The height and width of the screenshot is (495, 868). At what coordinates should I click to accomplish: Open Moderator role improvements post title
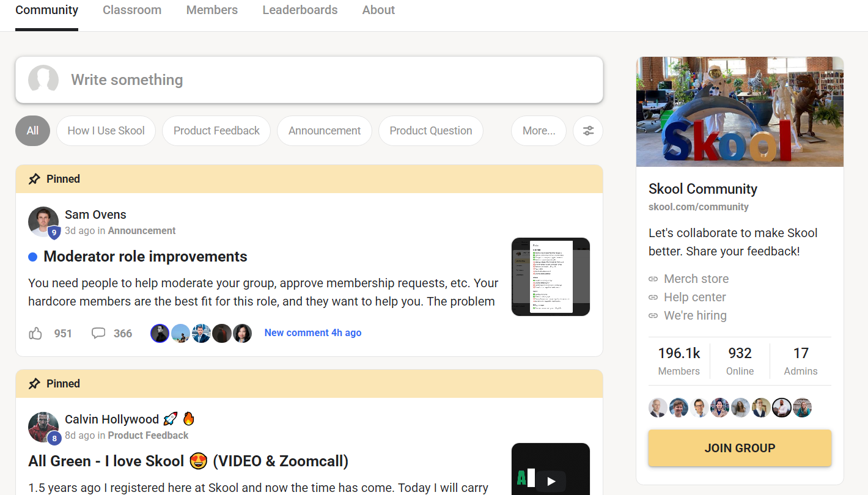145,257
